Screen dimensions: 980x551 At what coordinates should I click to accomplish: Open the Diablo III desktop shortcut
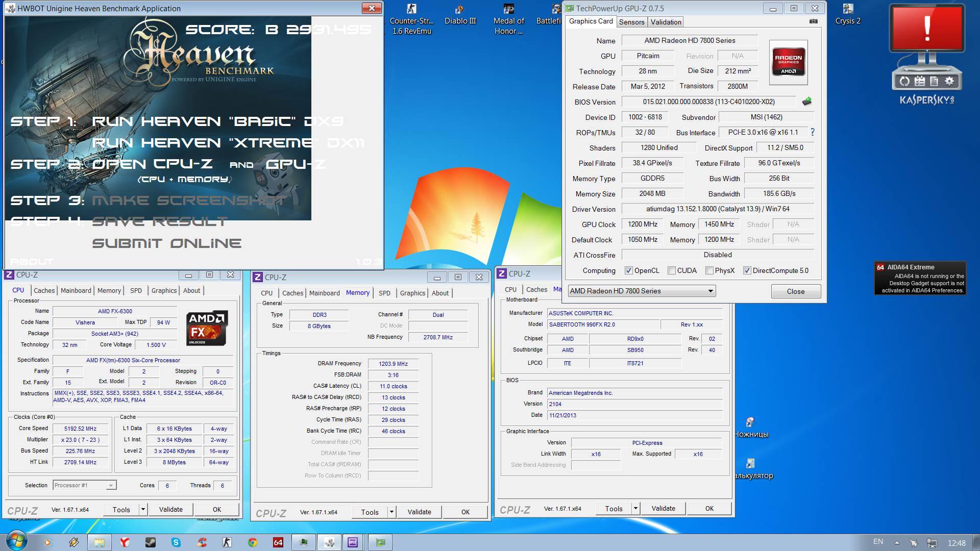[x=460, y=14]
